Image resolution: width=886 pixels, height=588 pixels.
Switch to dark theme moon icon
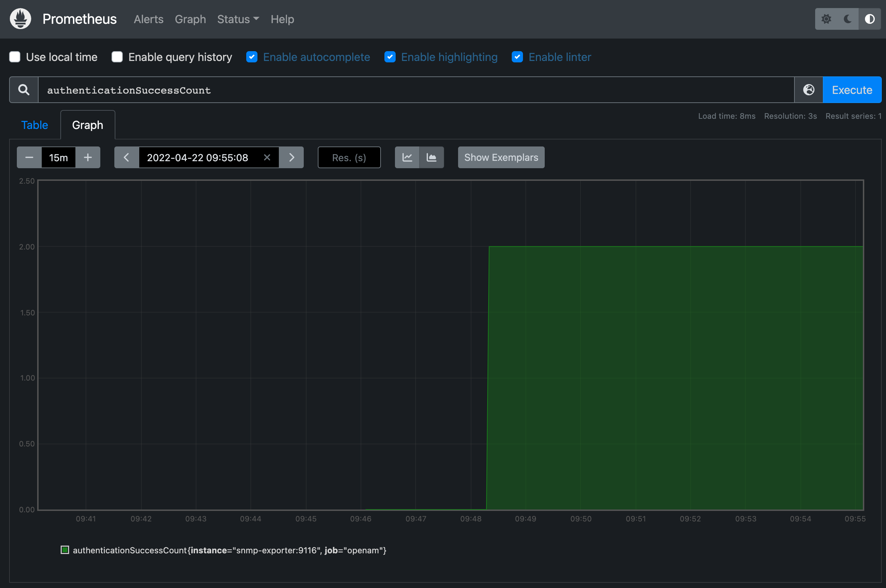(847, 19)
